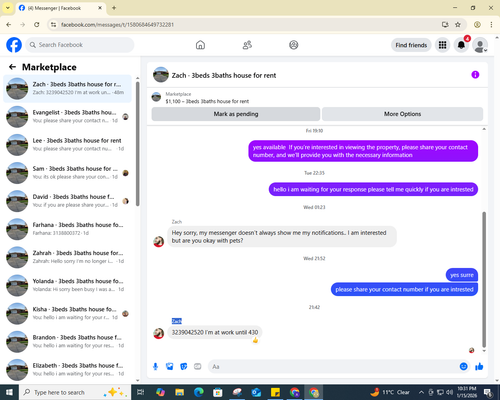
Task: Open the Facebook logo home link
Action: [x=14, y=45]
